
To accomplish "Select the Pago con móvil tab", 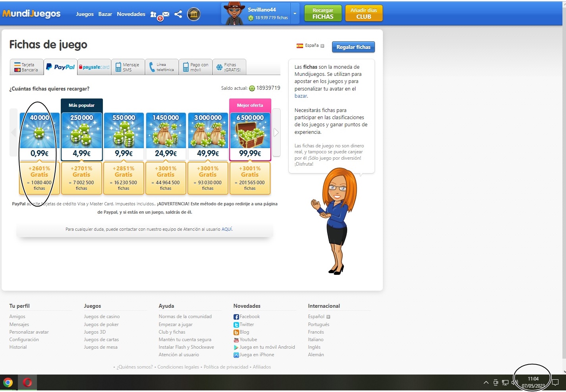I will click(195, 67).
